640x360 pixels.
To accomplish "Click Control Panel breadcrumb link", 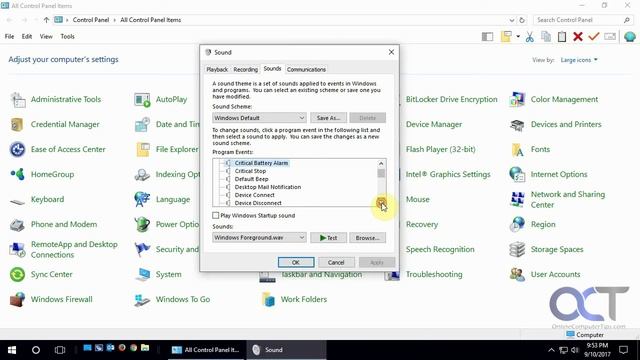I will coord(91,20).
